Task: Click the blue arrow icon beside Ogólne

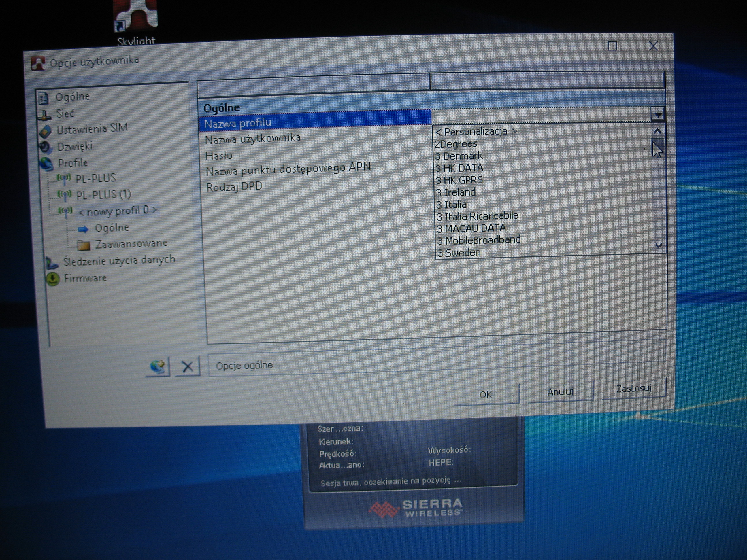Action: 83,230
